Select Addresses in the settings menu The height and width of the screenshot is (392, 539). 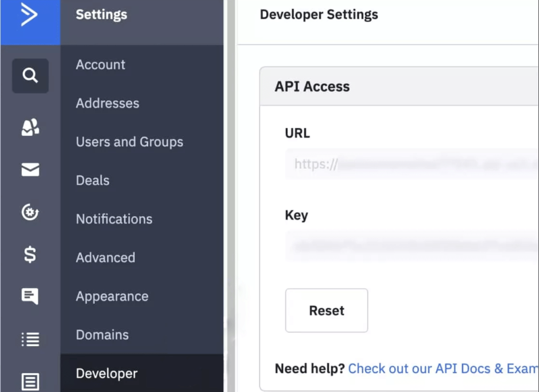[107, 103]
